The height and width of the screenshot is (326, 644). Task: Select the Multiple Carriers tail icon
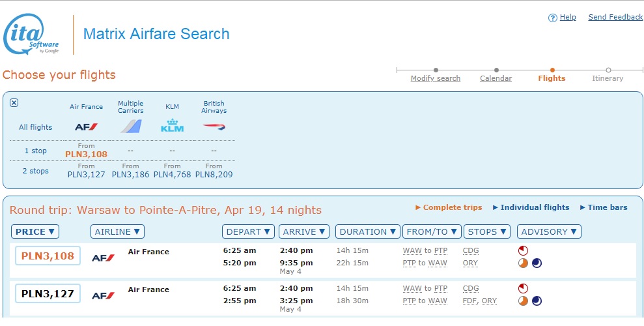click(x=131, y=126)
